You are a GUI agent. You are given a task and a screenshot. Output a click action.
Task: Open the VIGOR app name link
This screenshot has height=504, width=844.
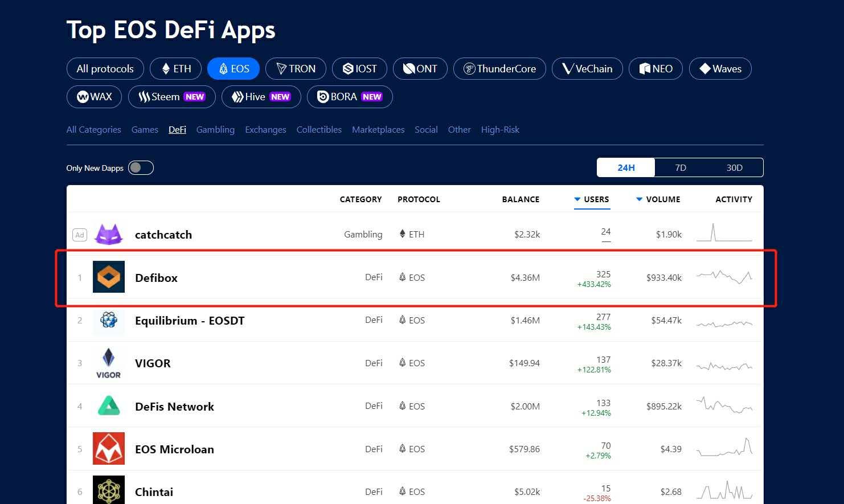(153, 363)
